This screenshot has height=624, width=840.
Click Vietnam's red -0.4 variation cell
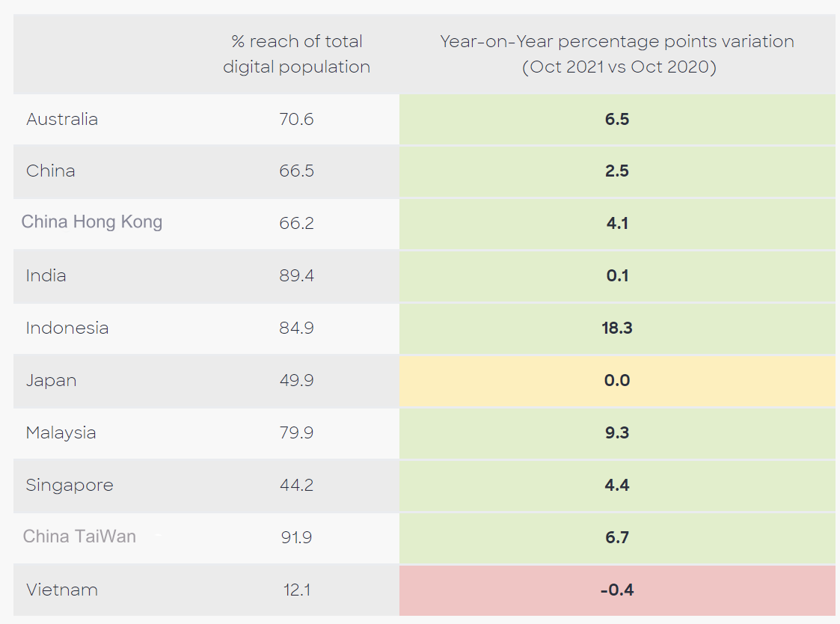617,590
